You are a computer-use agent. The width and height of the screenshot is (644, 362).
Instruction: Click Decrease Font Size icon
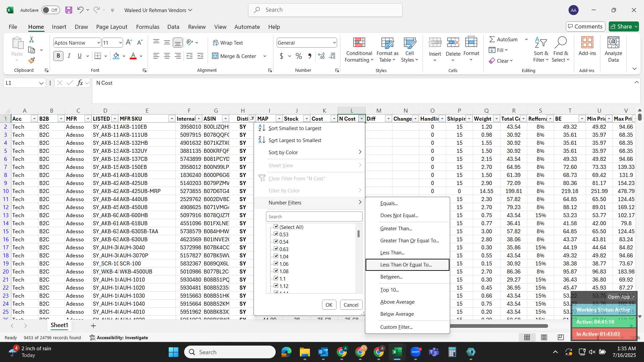tap(140, 43)
